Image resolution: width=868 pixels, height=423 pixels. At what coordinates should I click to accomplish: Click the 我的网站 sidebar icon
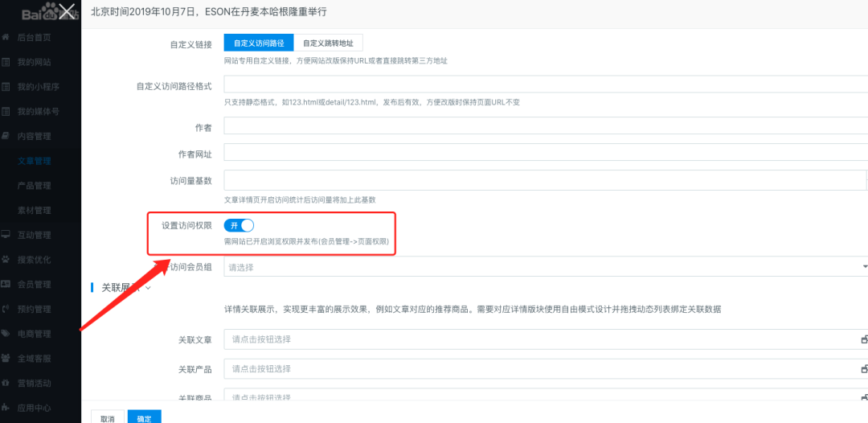(6, 63)
